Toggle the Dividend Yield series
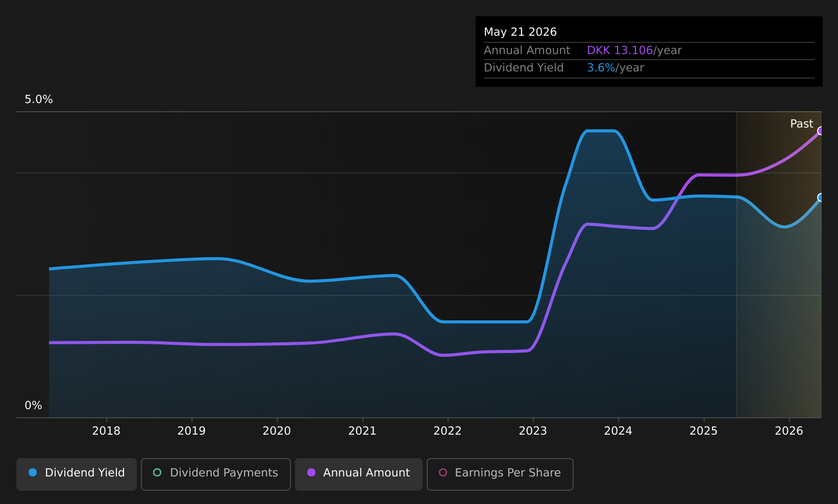This screenshot has width=838, height=504. [x=77, y=474]
